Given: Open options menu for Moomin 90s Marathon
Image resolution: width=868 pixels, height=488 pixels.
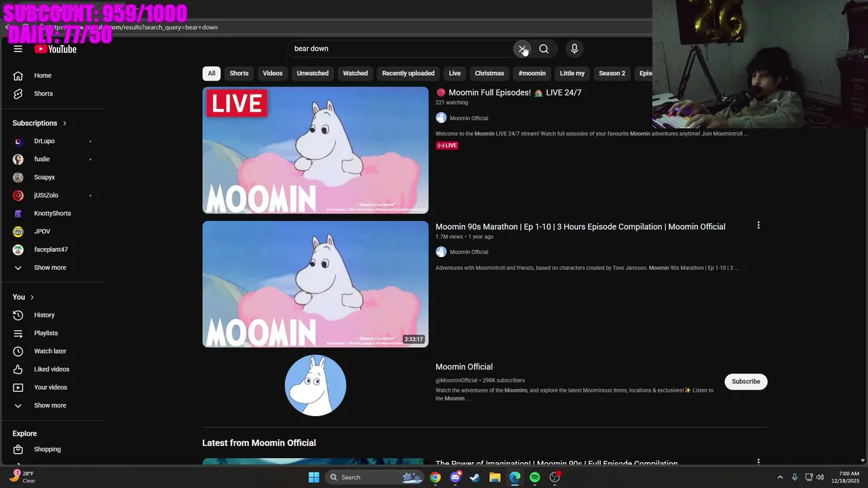Looking at the screenshot, I should [x=758, y=225].
